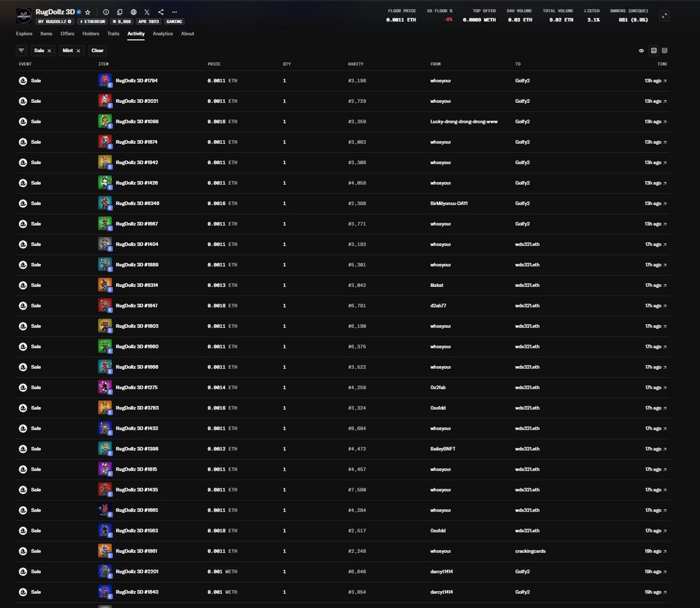
Task: Go to the Holders tab
Action: click(x=90, y=33)
